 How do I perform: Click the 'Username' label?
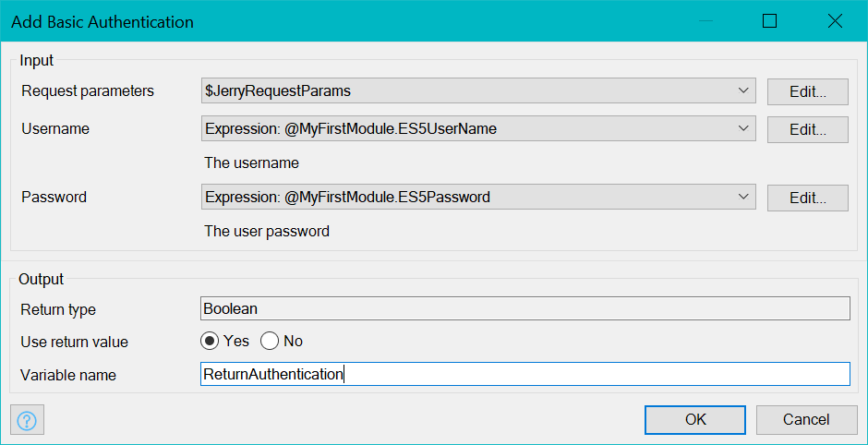[55, 128]
